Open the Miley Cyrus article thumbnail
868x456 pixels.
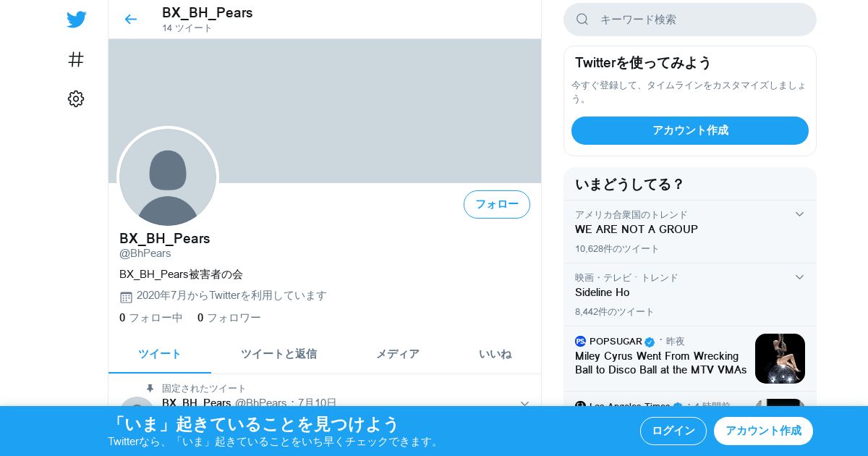coord(780,358)
